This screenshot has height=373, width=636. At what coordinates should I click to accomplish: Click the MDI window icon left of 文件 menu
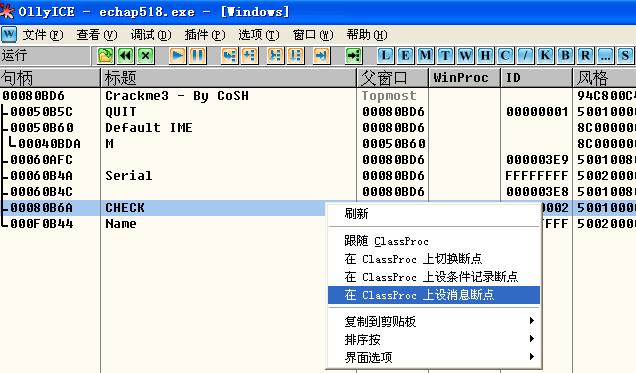pyautogui.click(x=9, y=34)
